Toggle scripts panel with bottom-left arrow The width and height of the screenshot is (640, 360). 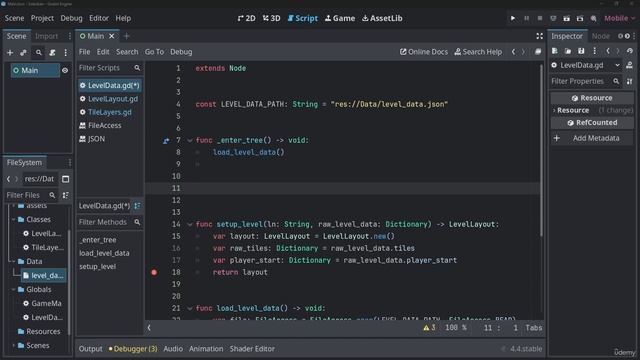pyautogui.click(x=149, y=328)
